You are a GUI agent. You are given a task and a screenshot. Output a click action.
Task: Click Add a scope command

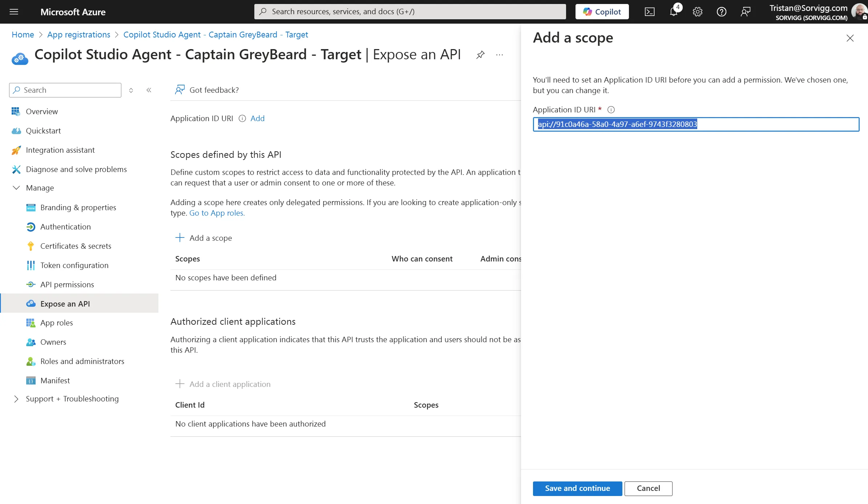204,238
